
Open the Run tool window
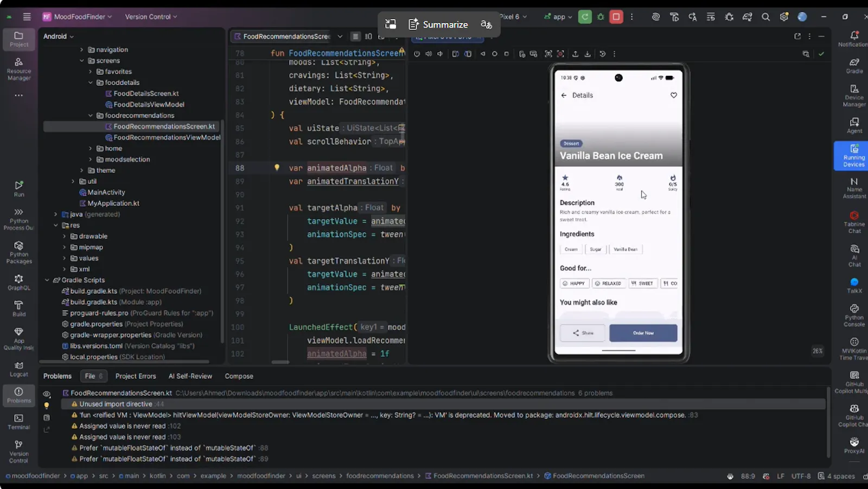click(18, 189)
